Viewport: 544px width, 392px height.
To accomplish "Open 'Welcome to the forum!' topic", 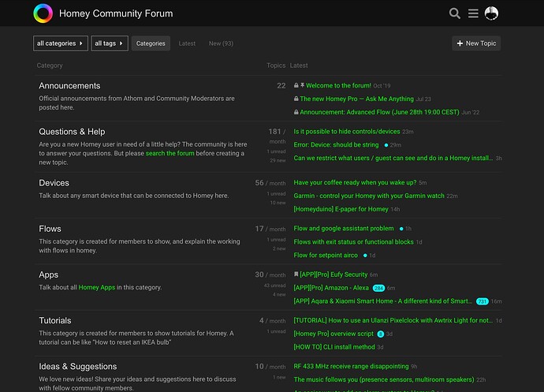I will 338,85.
